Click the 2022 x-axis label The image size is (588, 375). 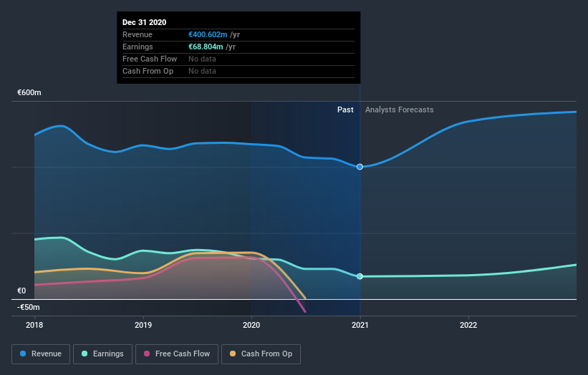point(468,325)
